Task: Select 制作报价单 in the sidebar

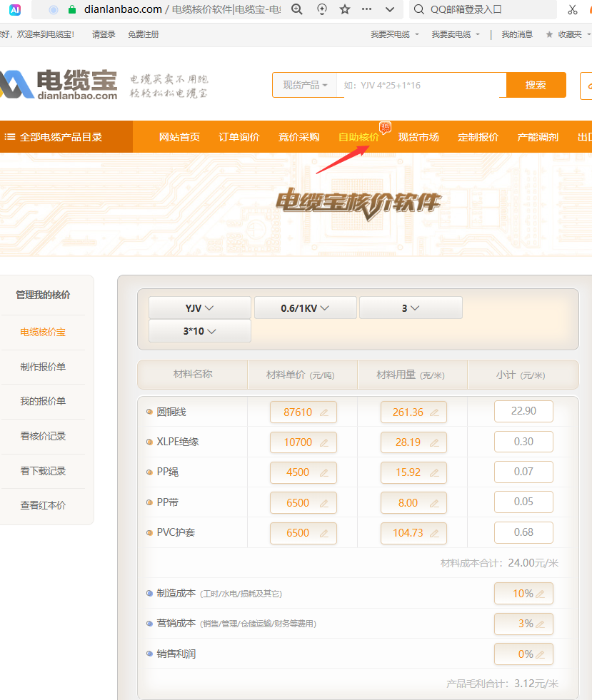Action: point(43,367)
